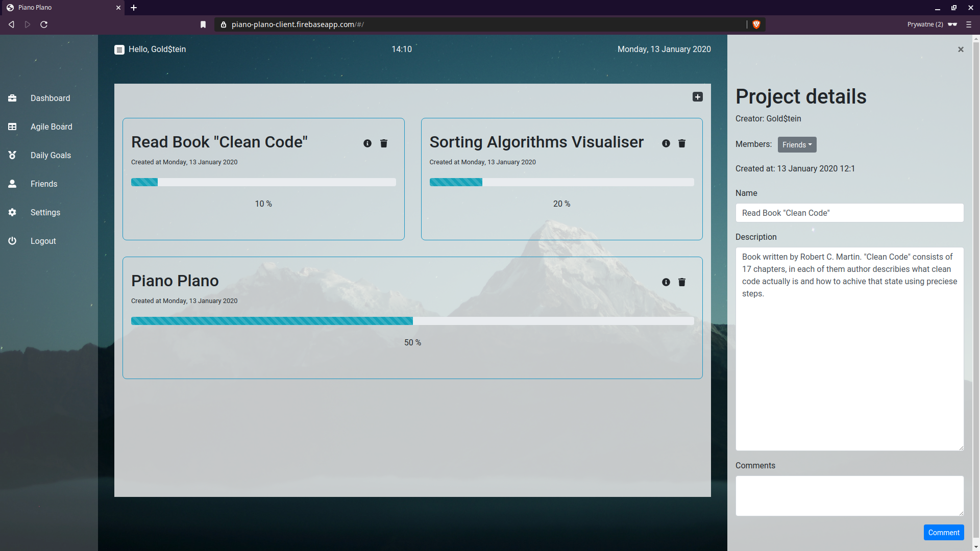
Task: Expand the Friends members dropdown
Action: 797,145
